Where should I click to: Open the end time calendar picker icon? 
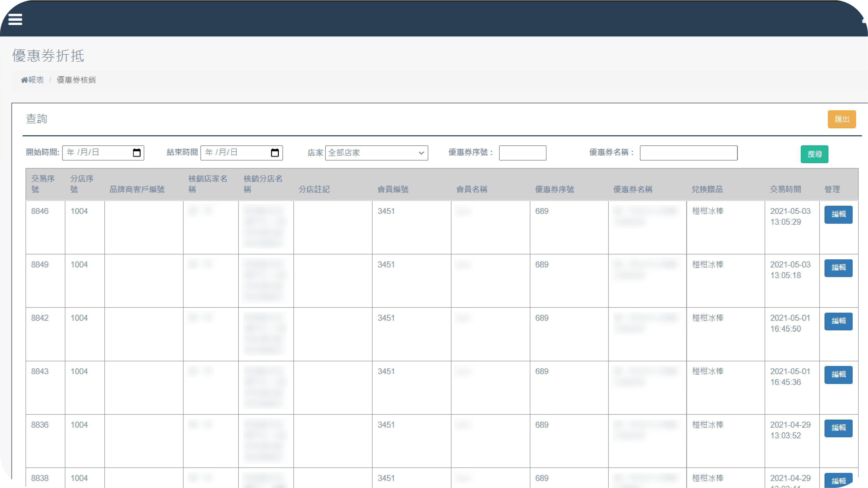[275, 153]
